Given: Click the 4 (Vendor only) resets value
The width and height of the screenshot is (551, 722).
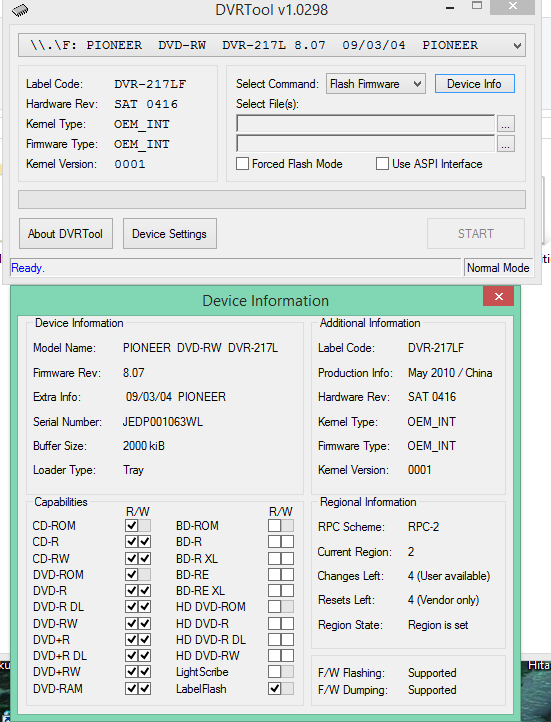Looking at the screenshot, I should pos(443,600).
